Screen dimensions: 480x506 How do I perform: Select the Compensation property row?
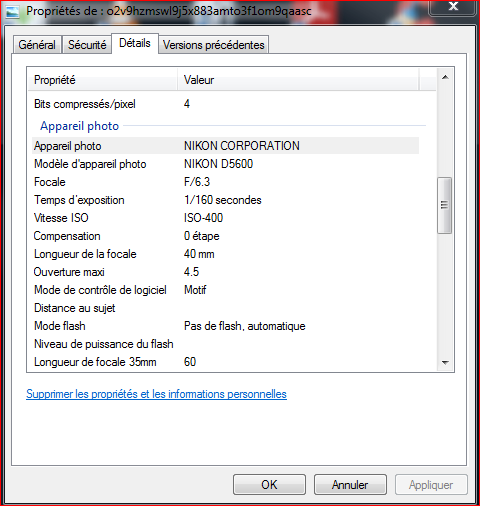point(226,236)
